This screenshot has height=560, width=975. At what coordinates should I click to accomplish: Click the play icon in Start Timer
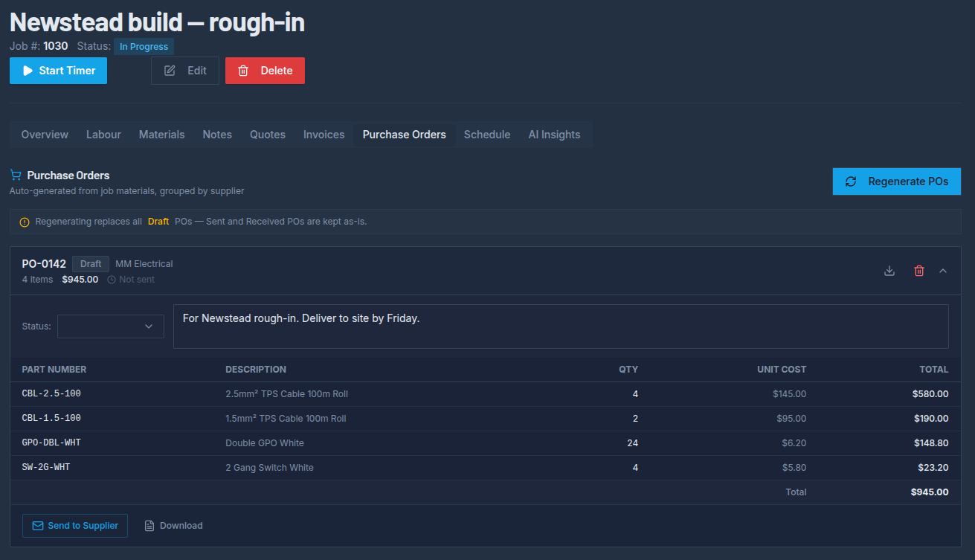pyautogui.click(x=28, y=71)
